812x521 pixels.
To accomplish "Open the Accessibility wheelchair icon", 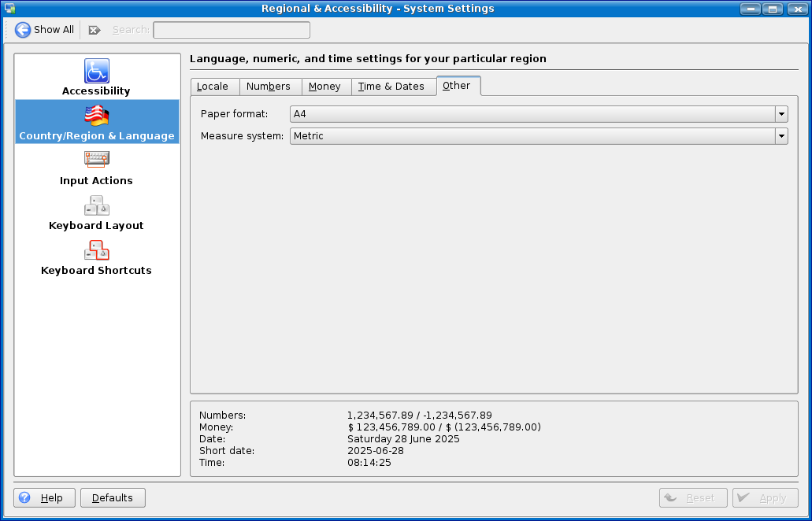I will click(x=97, y=71).
